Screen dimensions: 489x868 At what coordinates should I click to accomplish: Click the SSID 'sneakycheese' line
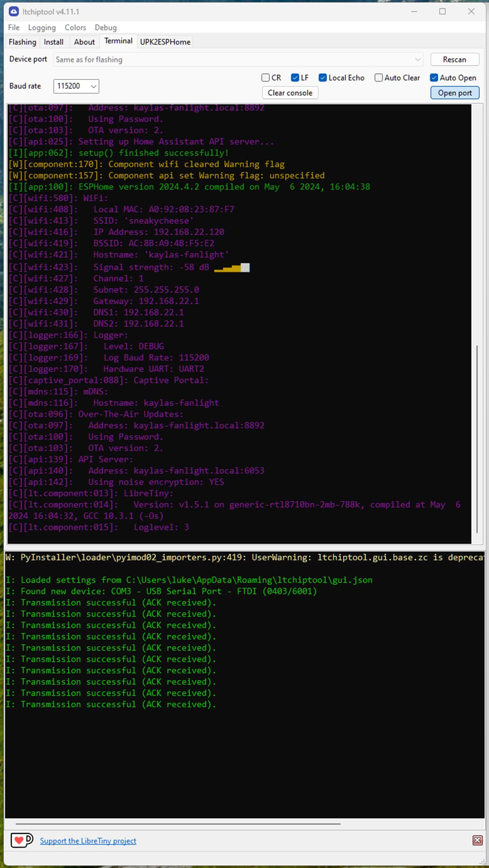coord(101,221)
